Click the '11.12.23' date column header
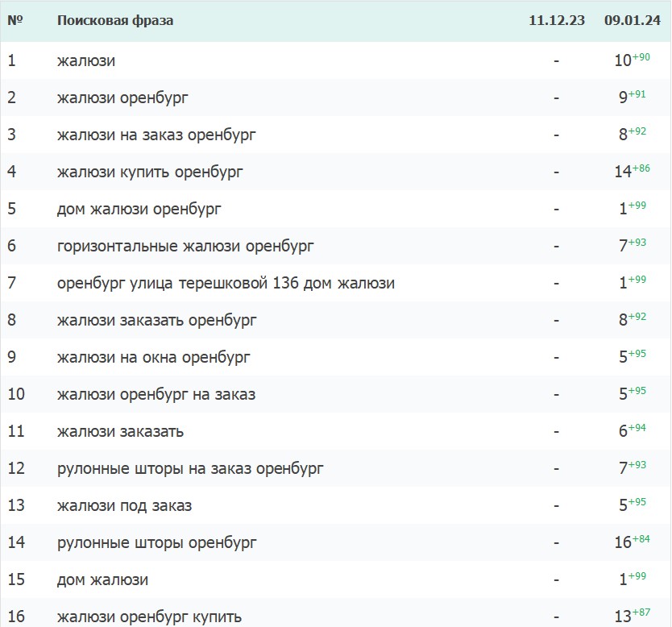This screenshot has height=627, width=672. coord(557,20)
